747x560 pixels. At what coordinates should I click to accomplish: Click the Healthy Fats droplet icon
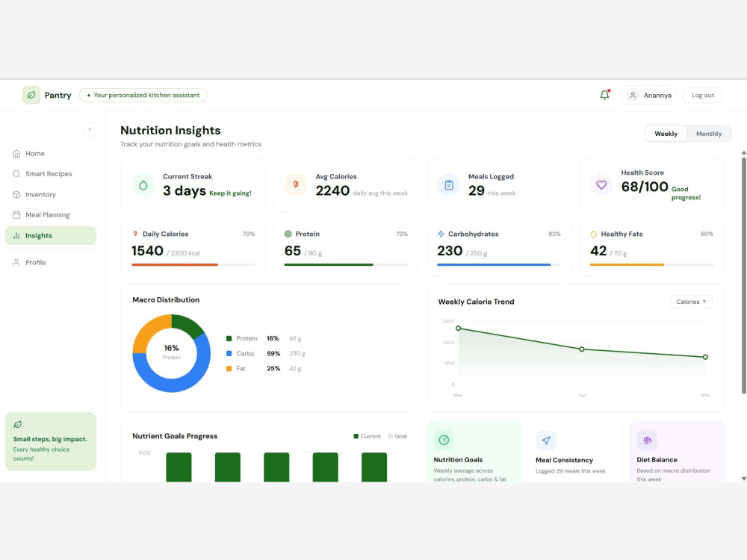(594, 234)
